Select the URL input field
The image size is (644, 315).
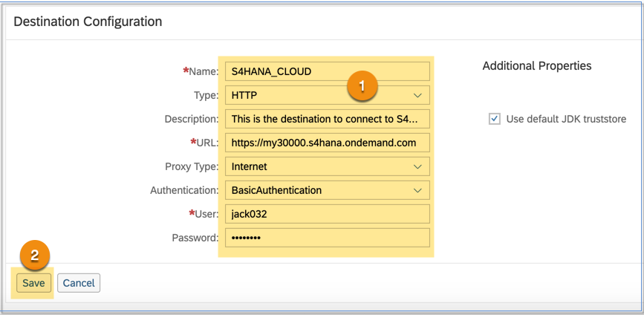tap(328, 143)
